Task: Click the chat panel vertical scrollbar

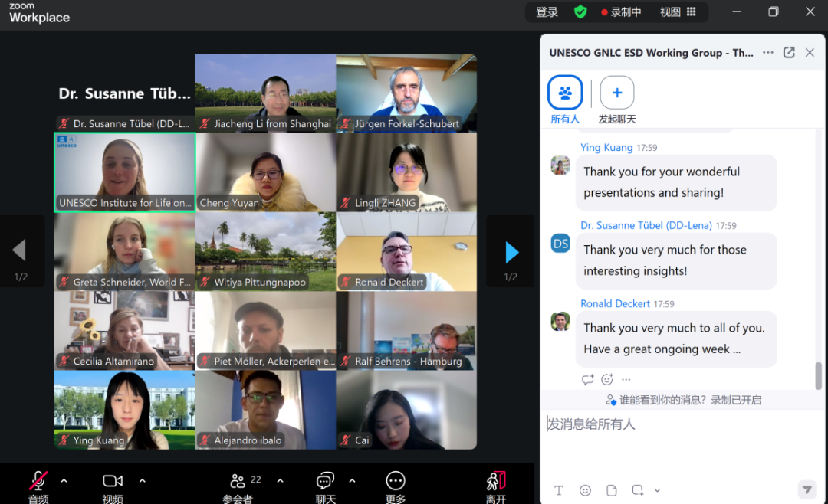Action: [818, 375]
